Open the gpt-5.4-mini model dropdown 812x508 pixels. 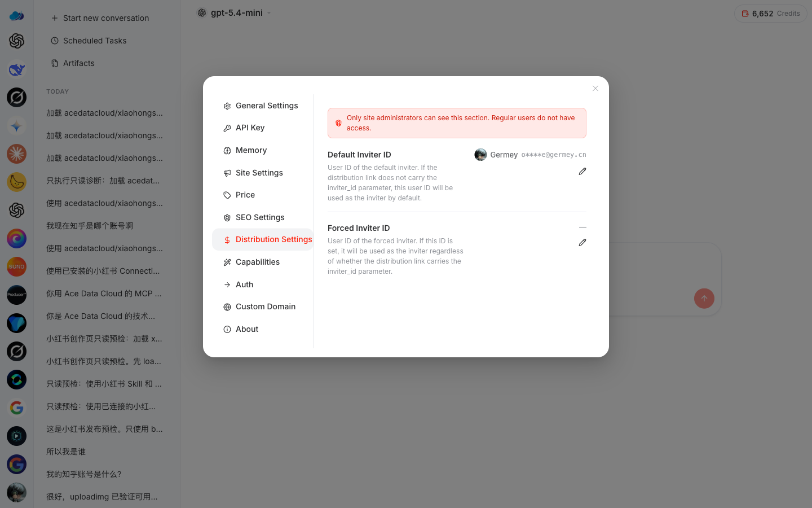coord(234,12)
